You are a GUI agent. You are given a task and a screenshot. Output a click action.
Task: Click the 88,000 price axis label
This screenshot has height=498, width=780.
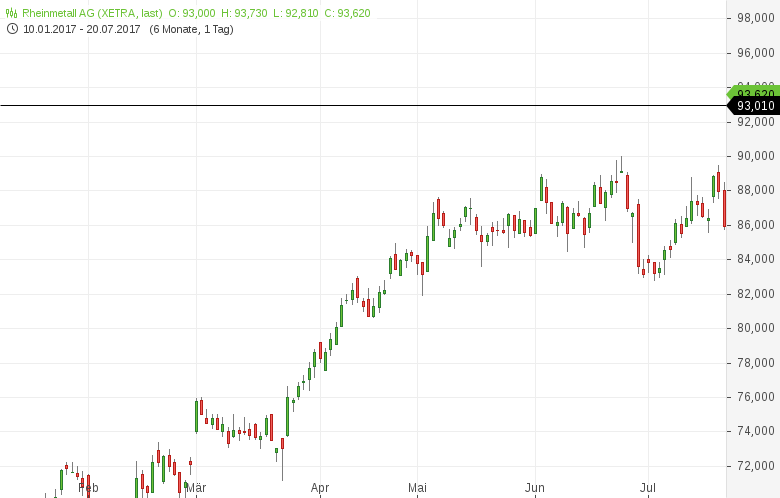coord(756,190)
